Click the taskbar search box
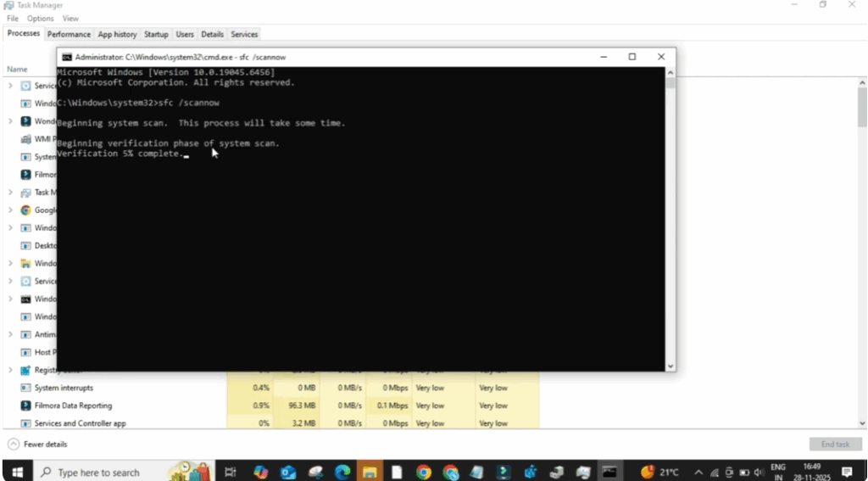The width and height of the screenshot is (868, 481). click(97, 472)
